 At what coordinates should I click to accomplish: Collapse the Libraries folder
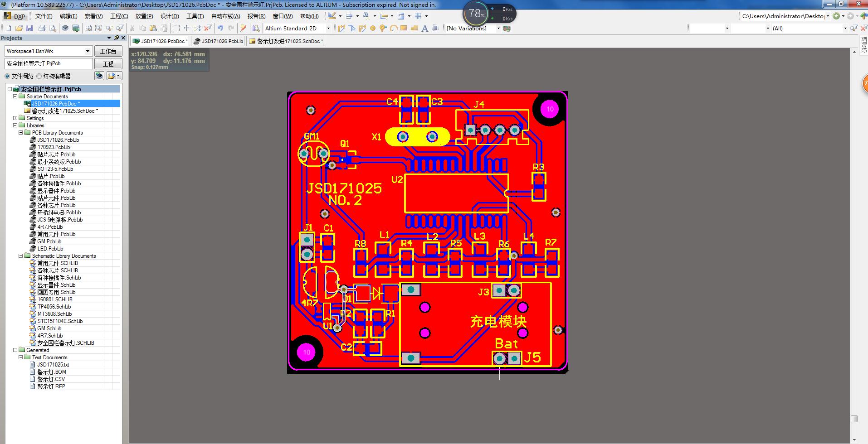coord(15,125)
